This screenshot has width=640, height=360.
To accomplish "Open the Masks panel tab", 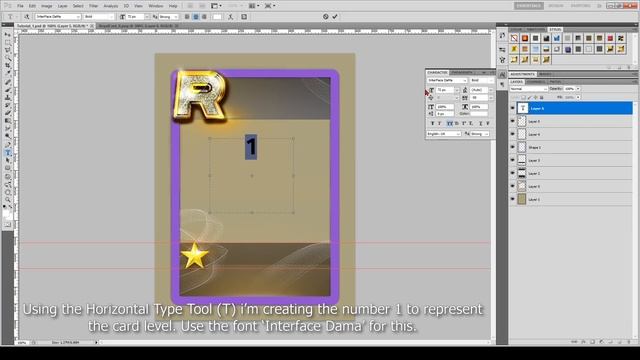I will point(544,74).
